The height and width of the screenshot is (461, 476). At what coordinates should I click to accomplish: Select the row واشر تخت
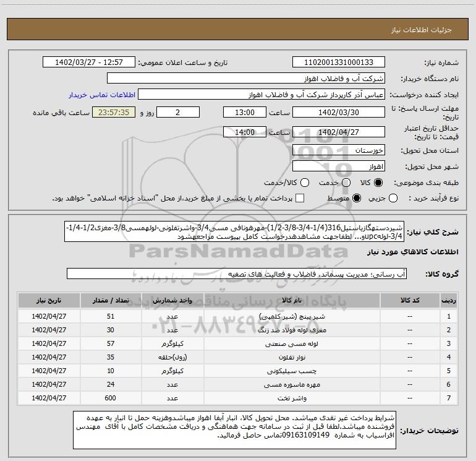[238, 398]
